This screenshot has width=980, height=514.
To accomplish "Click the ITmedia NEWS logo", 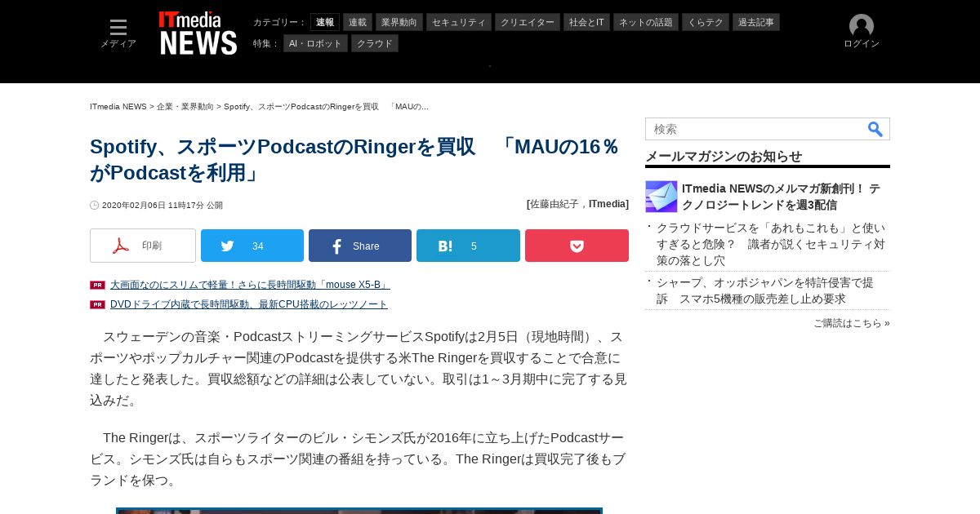I will [198, 33].
